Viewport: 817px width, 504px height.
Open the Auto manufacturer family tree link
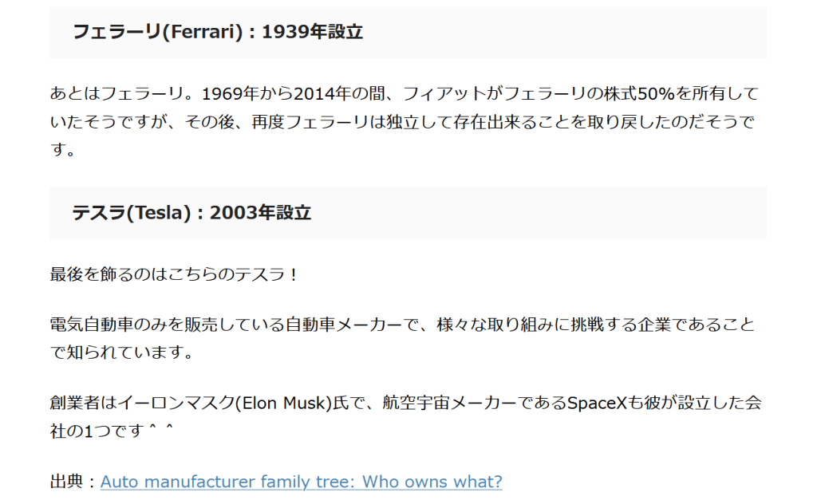tap(301, 482)
